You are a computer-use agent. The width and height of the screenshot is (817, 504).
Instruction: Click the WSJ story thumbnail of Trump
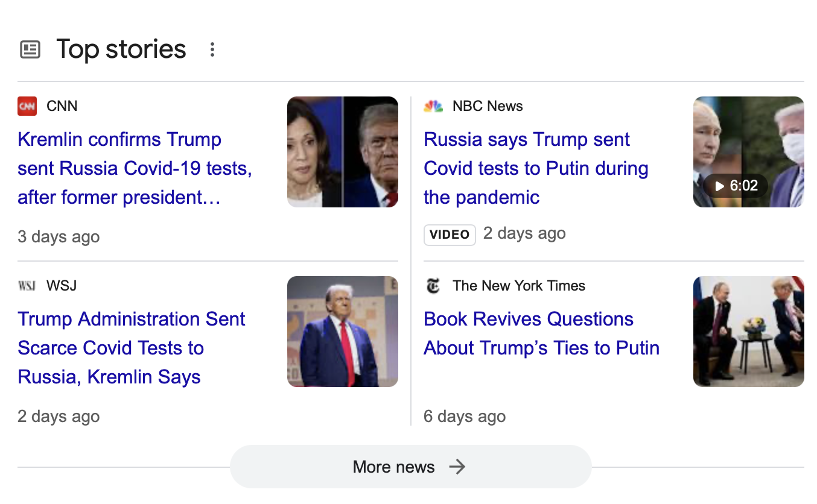[342, 332]
